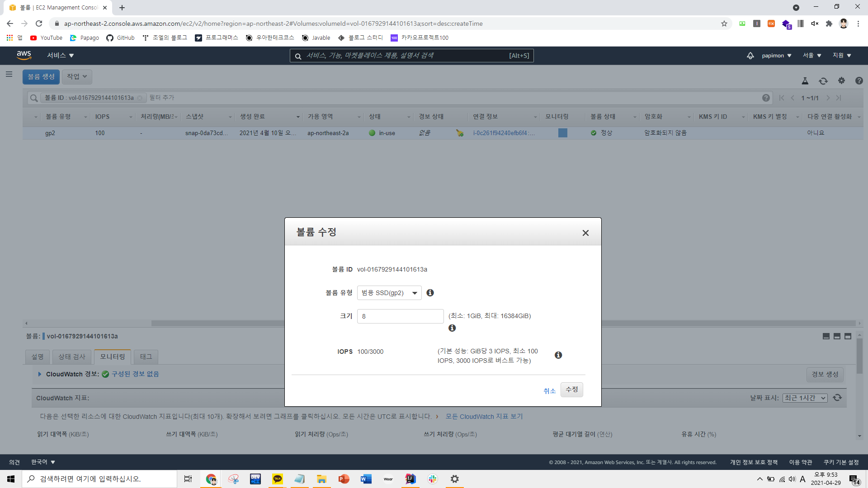
Task: Click the experiments flask icon
Action: 805,81
